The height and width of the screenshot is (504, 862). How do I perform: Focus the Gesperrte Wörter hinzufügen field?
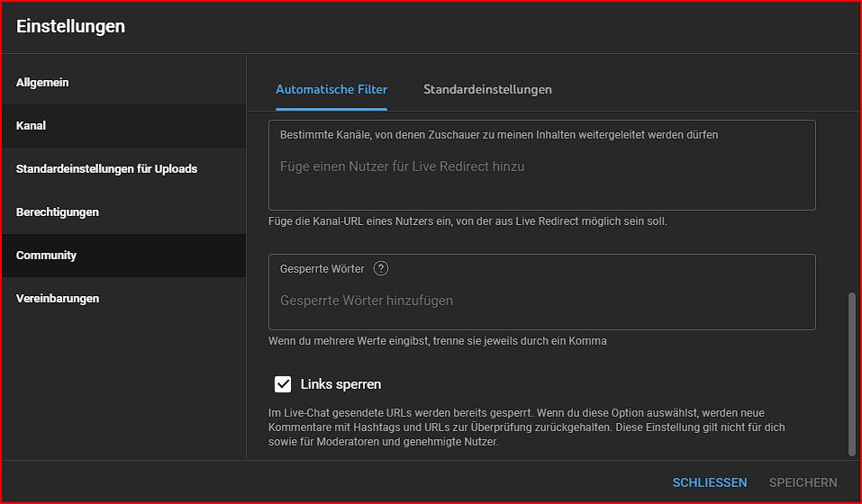click(540, 301)
